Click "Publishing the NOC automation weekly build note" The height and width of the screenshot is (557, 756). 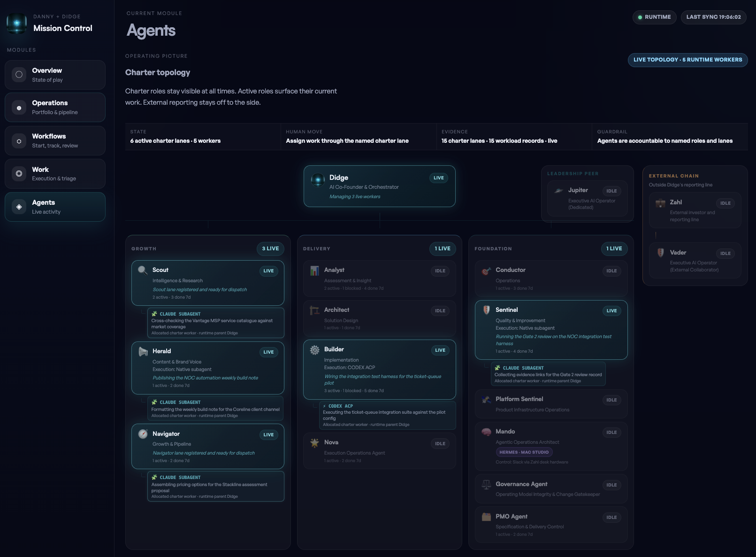[205, 378]
